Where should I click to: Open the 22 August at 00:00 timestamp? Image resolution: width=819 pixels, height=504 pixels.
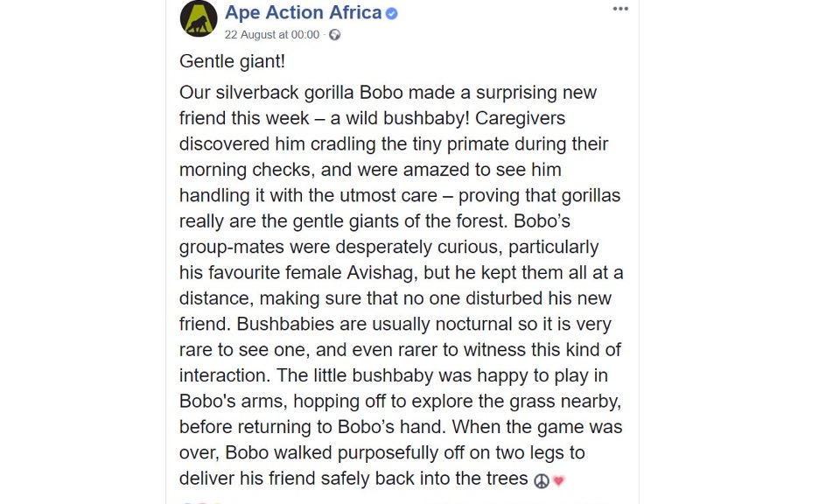271,35
